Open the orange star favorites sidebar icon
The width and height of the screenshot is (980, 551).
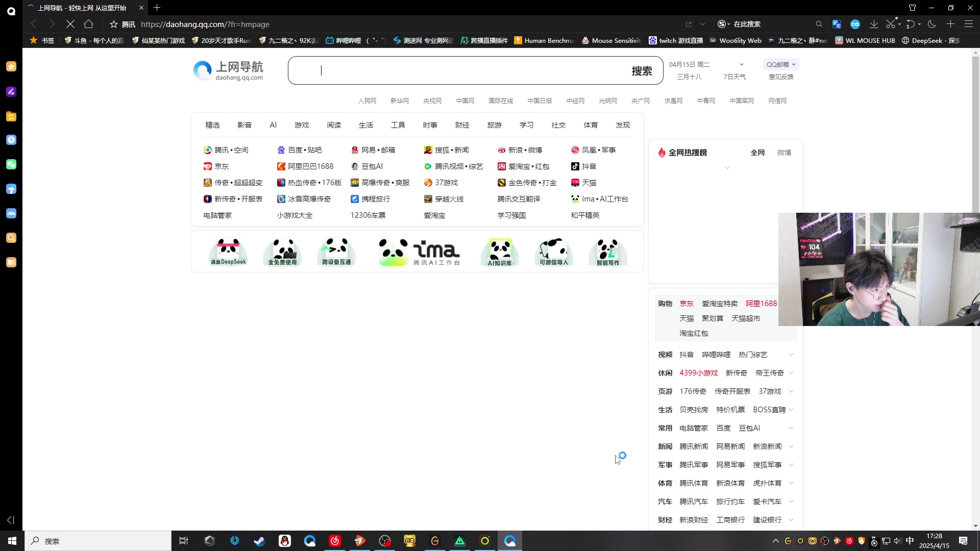point(11,66)
